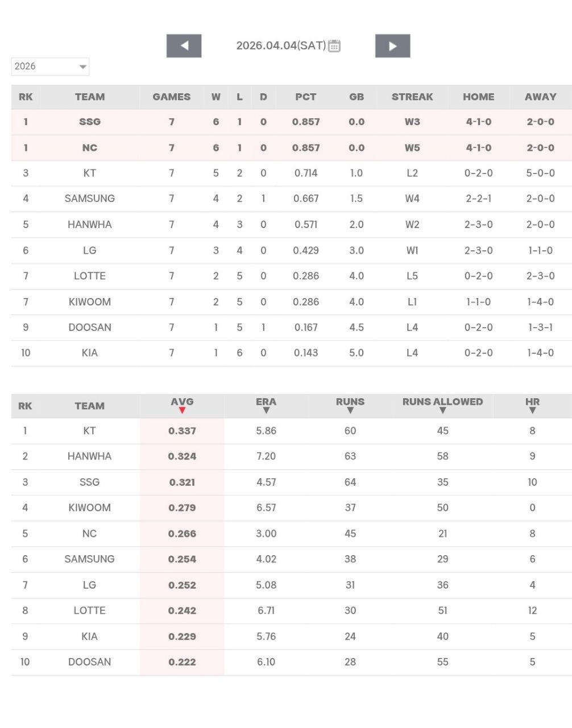Screen dimensions: 572x728
Task: Sort stats table by ERA arrow
Action: click(266, 410)
